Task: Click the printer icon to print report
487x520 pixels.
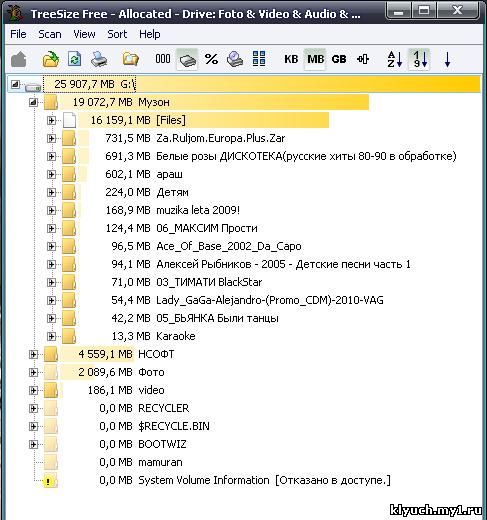Action: coord(99,59)
